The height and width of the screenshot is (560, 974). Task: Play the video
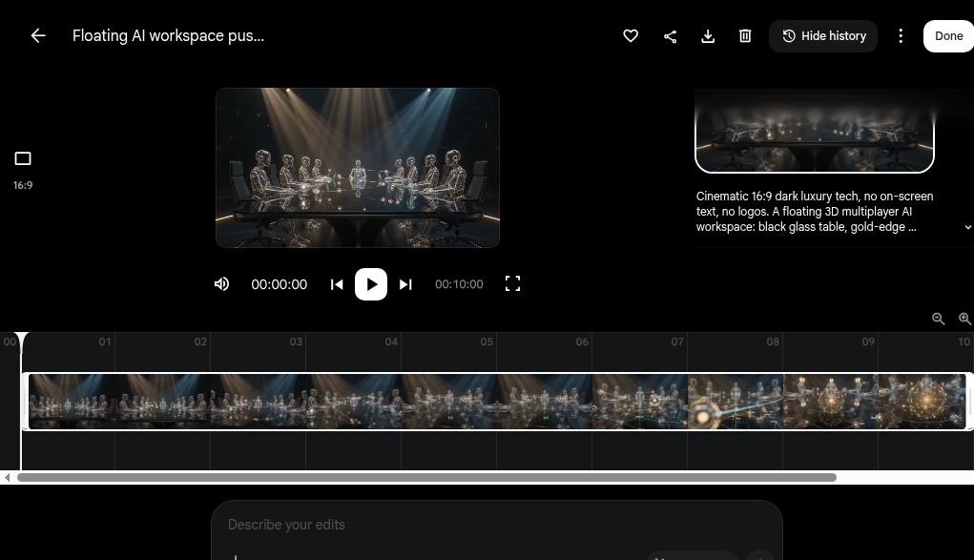click(x=371, y=284)
